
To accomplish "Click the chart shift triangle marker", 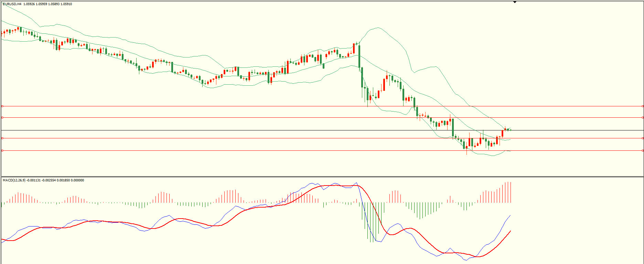I will point(515,2).
